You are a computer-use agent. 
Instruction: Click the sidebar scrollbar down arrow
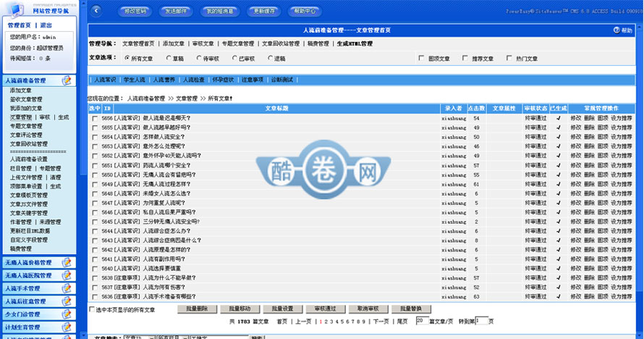(x=84, y=335)
